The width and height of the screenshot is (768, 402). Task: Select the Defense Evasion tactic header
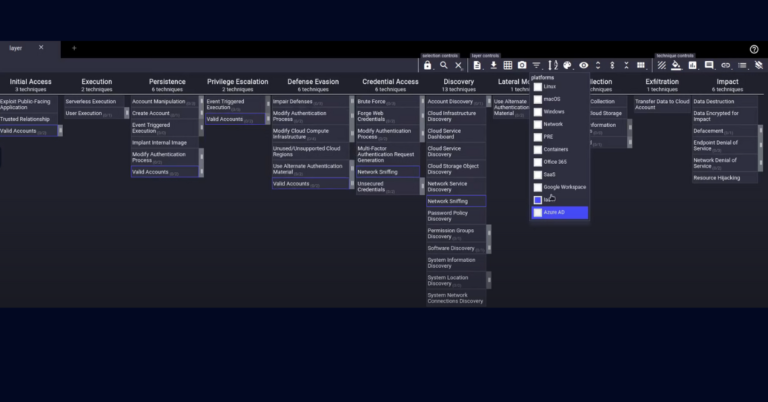click(x=313, y=82)
